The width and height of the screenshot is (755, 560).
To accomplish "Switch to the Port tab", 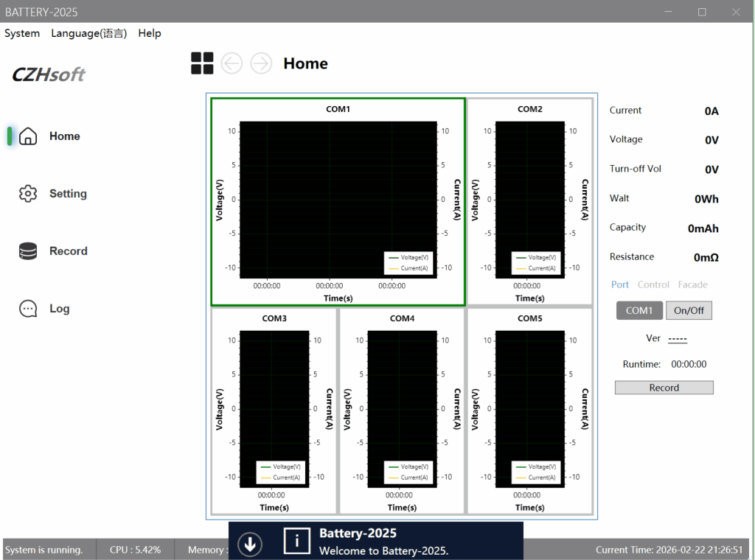I will 619,284.
